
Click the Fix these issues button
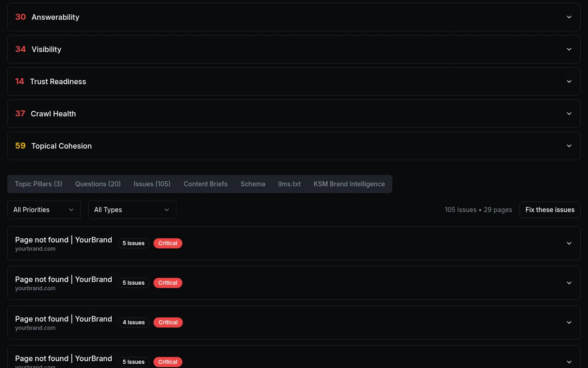pos(550,210)
